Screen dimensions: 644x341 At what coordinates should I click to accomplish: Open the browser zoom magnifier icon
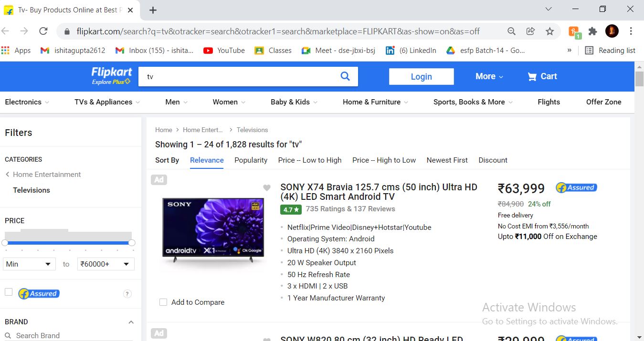pos(511,31)
